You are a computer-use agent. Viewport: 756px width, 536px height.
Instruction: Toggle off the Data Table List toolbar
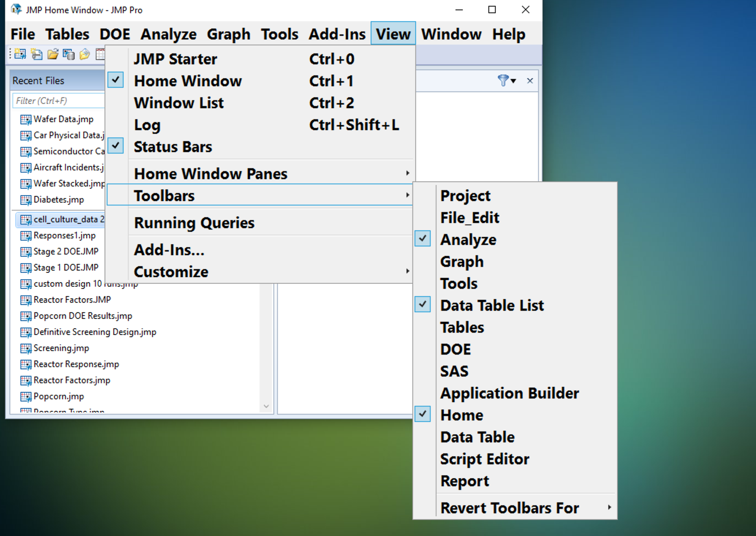click(492, 306)
